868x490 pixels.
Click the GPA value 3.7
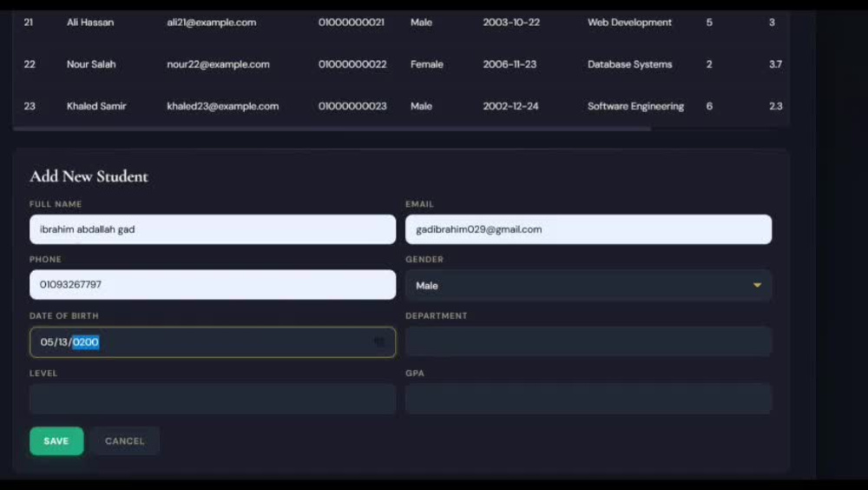coord(775,64)
